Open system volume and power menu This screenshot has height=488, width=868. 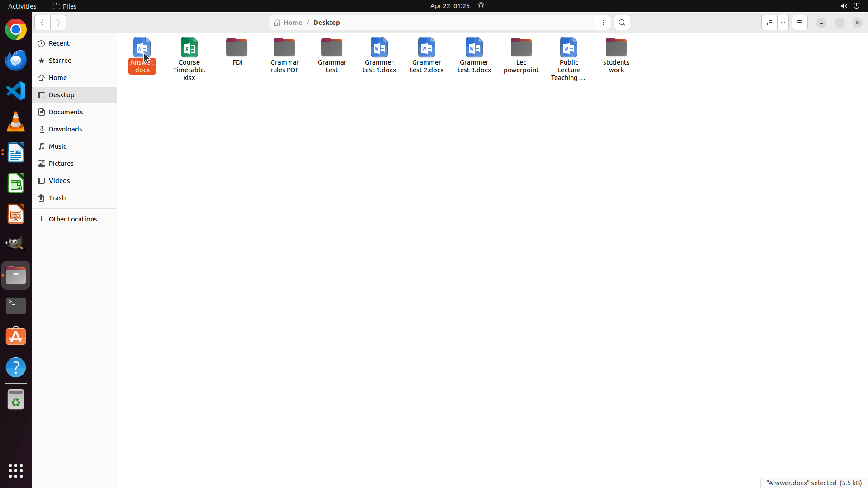[x=850, y=6]
